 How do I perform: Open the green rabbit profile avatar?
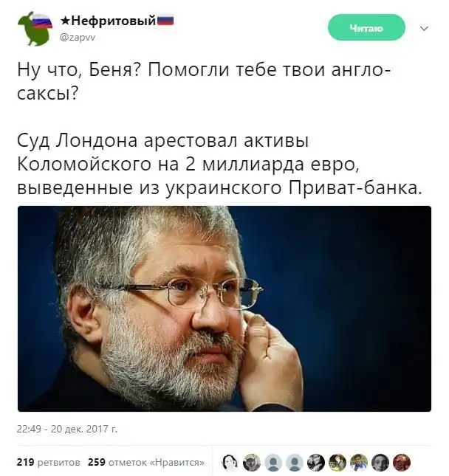click(x=35, y=29)
